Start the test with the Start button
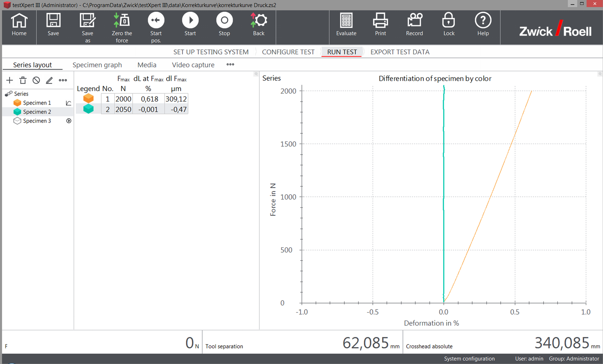Image resolution: width=603 pixels, height=364 pixels. click(x=190, y=21)
